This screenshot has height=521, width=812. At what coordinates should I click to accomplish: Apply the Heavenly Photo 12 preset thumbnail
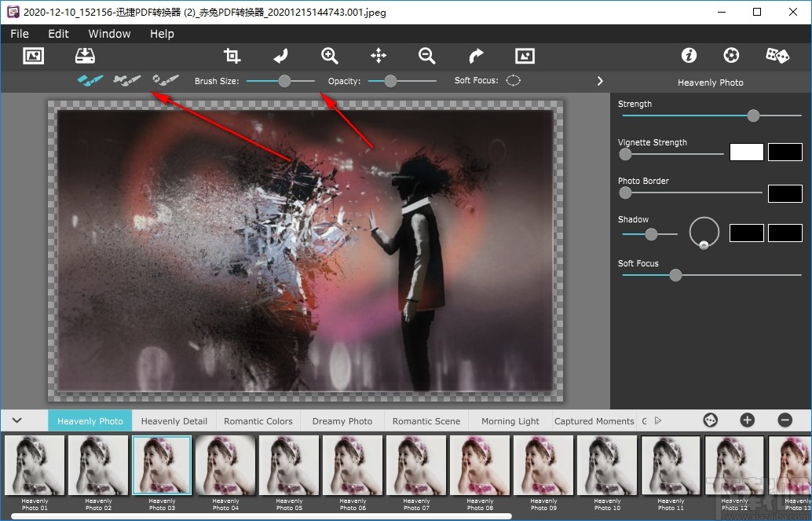(735, 465)
